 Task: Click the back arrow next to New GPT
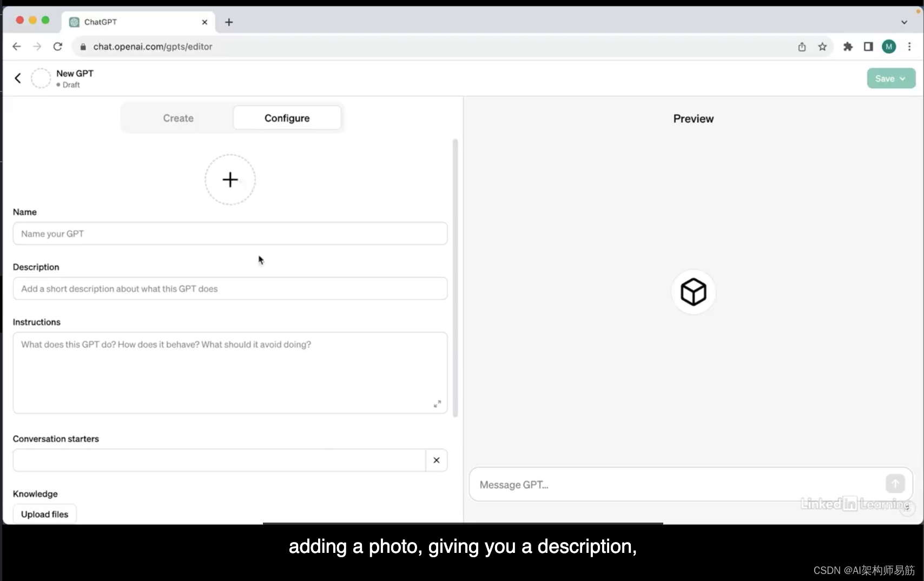pos(18,78)
